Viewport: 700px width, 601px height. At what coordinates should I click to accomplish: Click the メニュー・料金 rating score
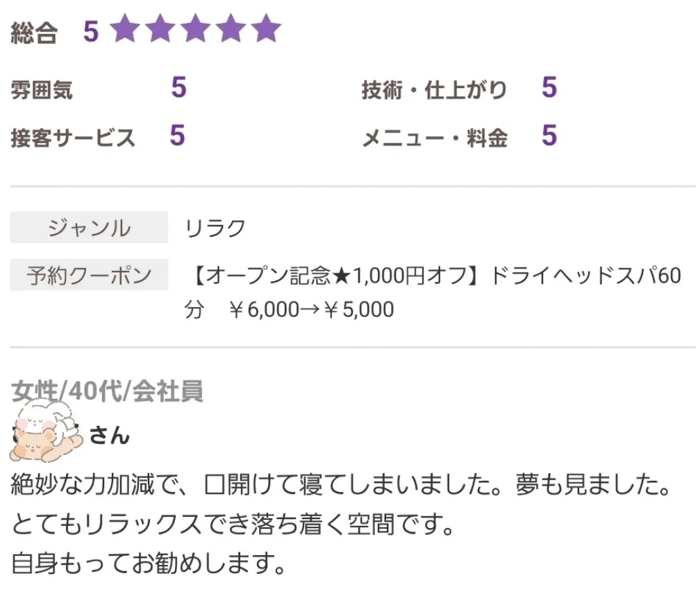(x=549, y=135)
